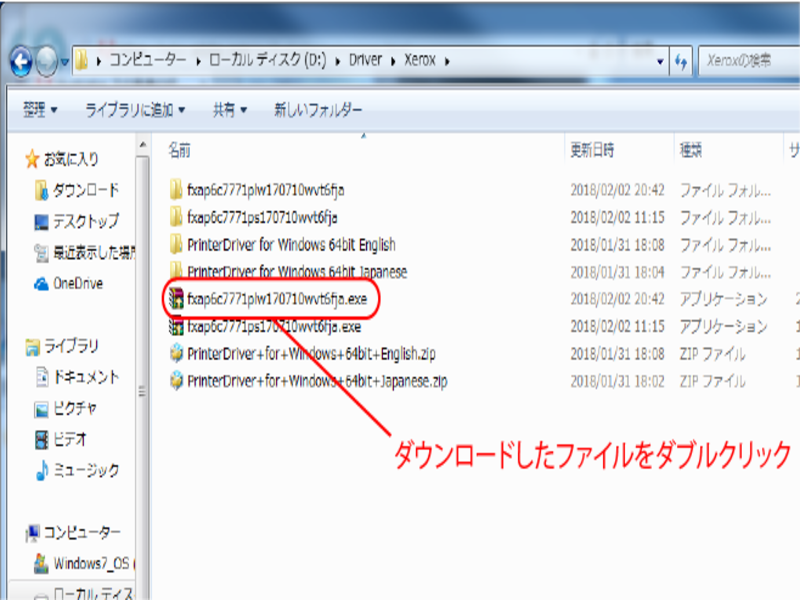Select file name PrinterDriver+for+Windows+64bit+English.zip
The image size is (800, 600).
pyautogui.click(x=311, y=354)
